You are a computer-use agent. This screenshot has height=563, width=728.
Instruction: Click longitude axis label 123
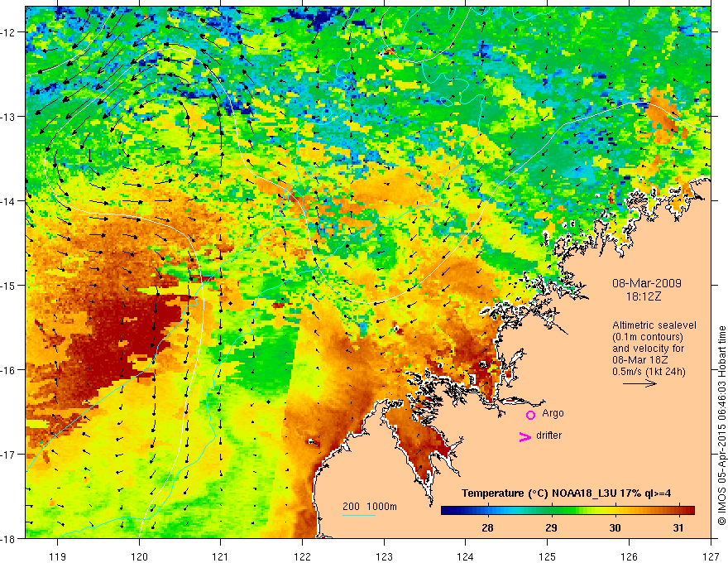[x=384, y=556]
